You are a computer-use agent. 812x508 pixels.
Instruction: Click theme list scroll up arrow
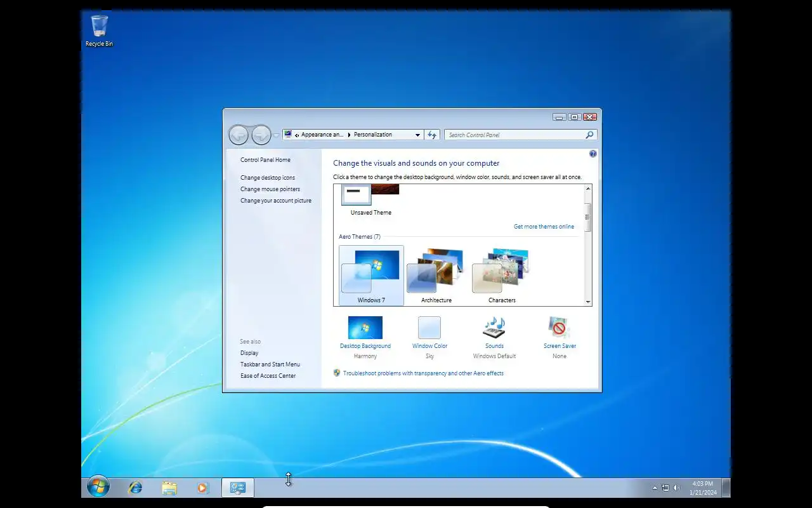click(588, 189)
